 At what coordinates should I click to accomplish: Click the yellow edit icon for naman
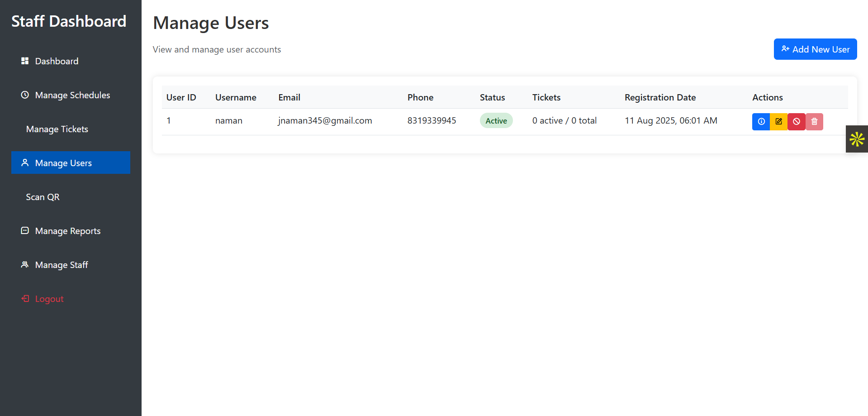[778, 121]
